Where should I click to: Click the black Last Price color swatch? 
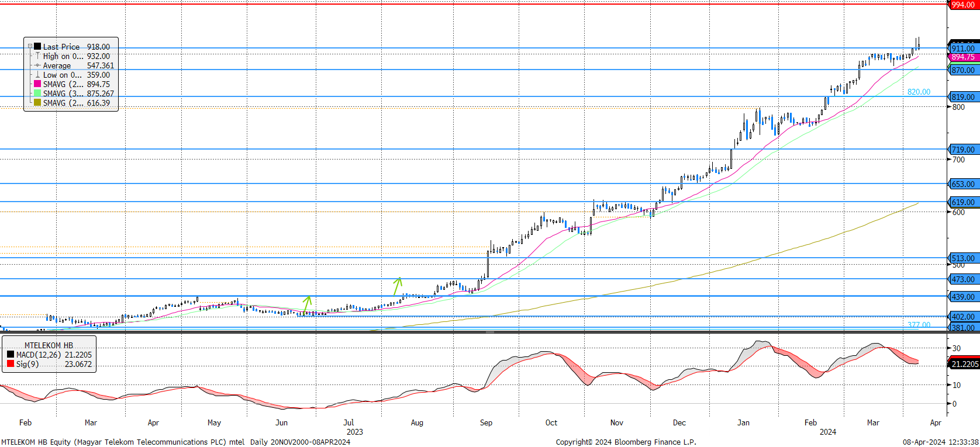37,47
